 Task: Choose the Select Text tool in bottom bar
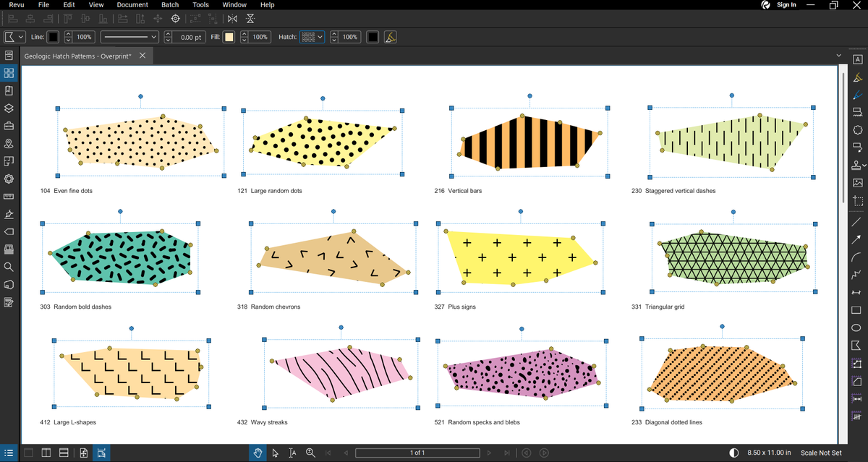click(292, 453)
